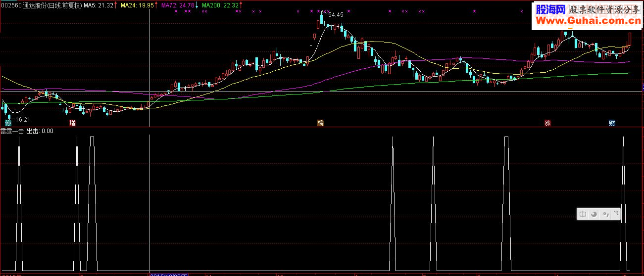Toggle the IME punctuation mode icon
Viewport: 644px width, 276px height.
tap(605, 214)
